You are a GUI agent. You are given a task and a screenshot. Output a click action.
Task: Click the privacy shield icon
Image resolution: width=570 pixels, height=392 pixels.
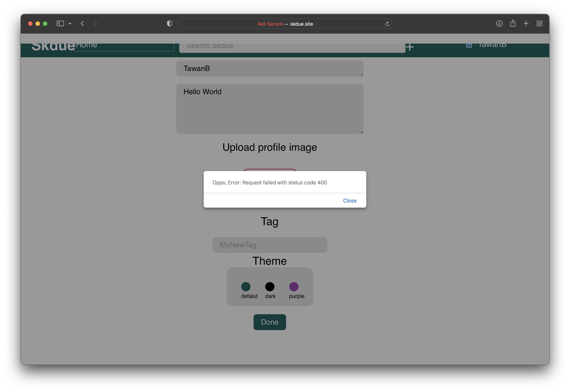[x=169, y=24]
